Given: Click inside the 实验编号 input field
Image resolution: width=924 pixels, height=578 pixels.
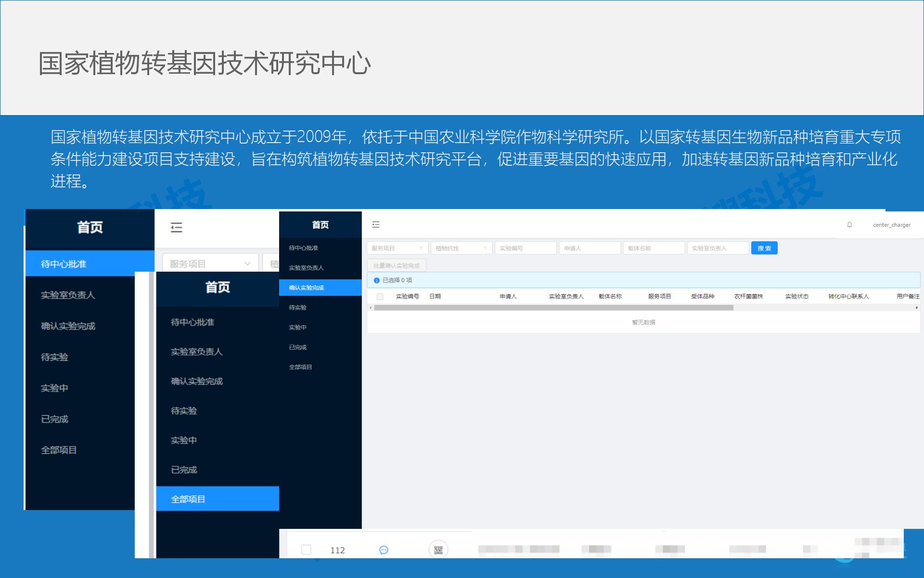Looking at the screenshot, I should (x=526, y=248).
